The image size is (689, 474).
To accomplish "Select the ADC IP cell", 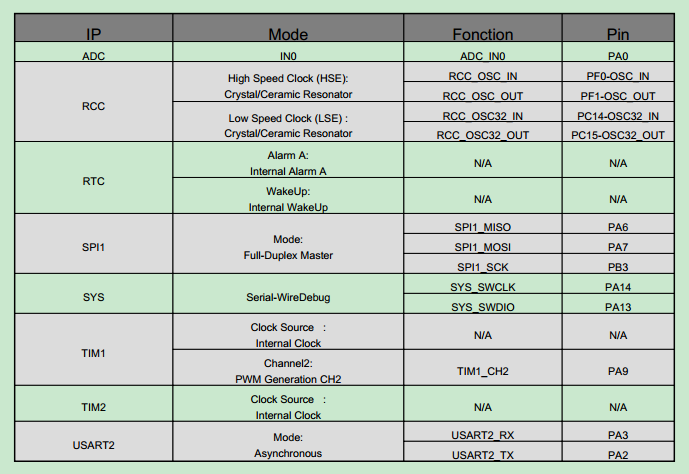I will (x=94, y=52).
